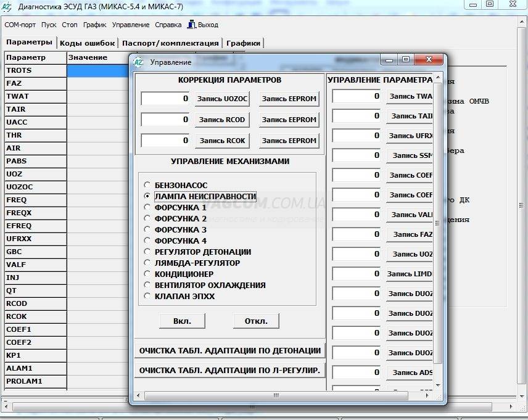Click the Запись RCOK button

pyautogui.click(x=222, y=141)
